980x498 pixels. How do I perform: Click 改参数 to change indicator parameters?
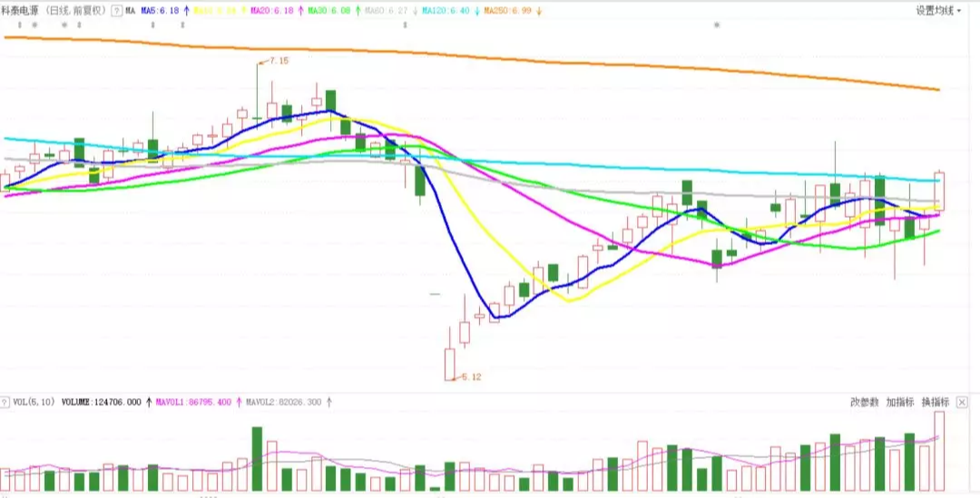coord(865,403)
